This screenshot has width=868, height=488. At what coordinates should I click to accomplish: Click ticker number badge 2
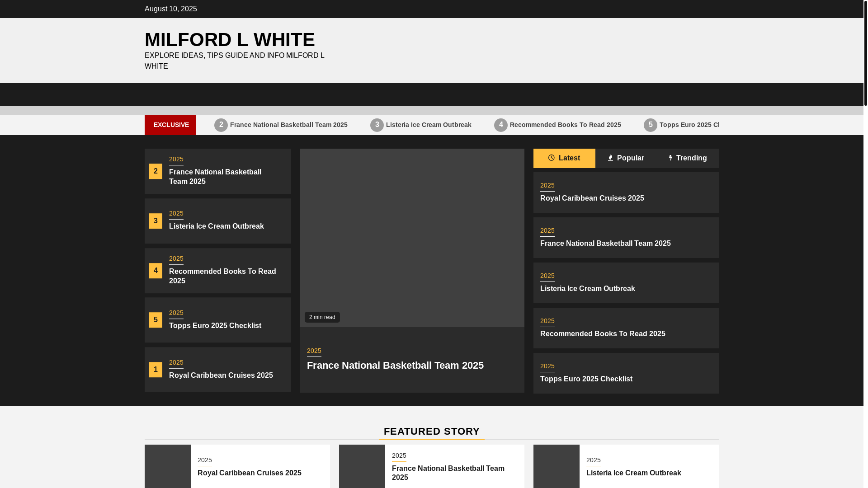pos(221,125)
